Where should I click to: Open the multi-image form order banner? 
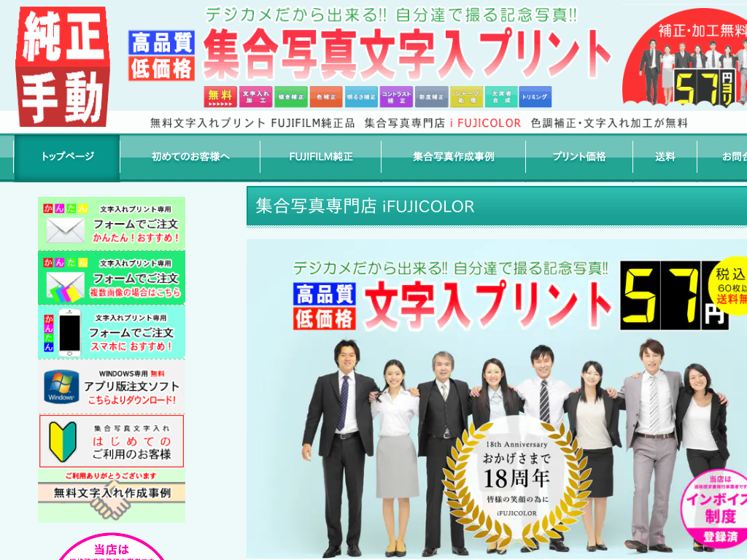pyautogui.click(x=112, y=277)
